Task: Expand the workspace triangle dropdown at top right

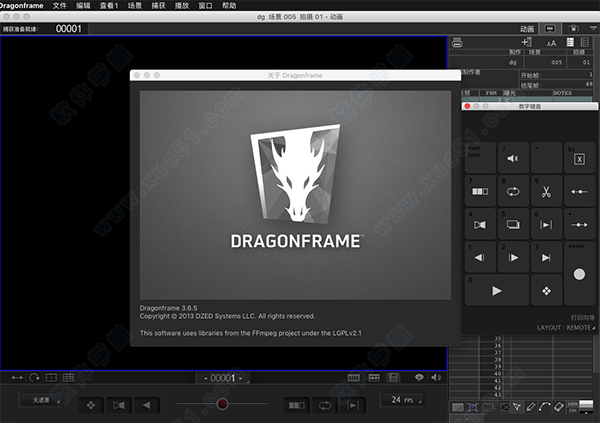Action: point(593,28)
